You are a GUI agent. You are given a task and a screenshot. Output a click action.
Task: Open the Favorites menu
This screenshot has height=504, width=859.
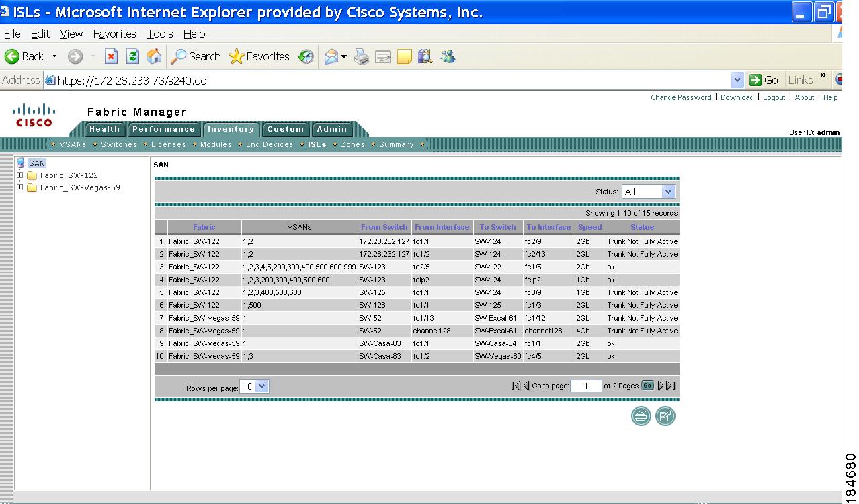[x=114, y=34]
